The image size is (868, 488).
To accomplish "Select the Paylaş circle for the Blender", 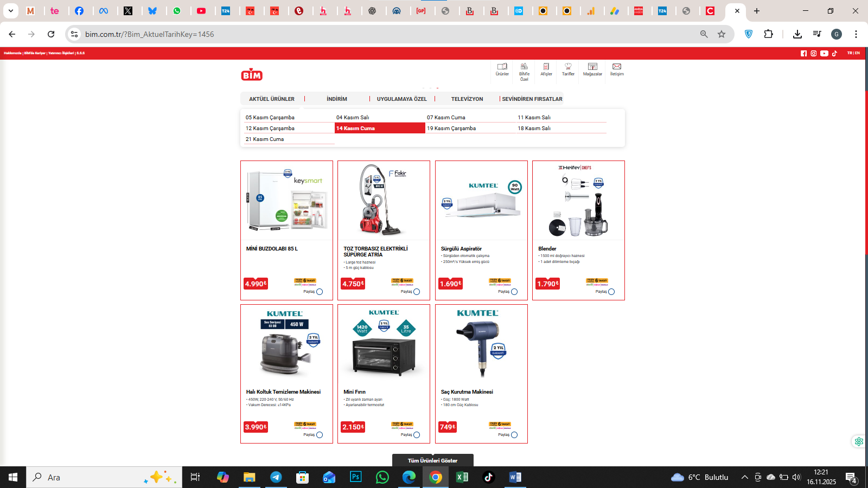I will 611,292.
